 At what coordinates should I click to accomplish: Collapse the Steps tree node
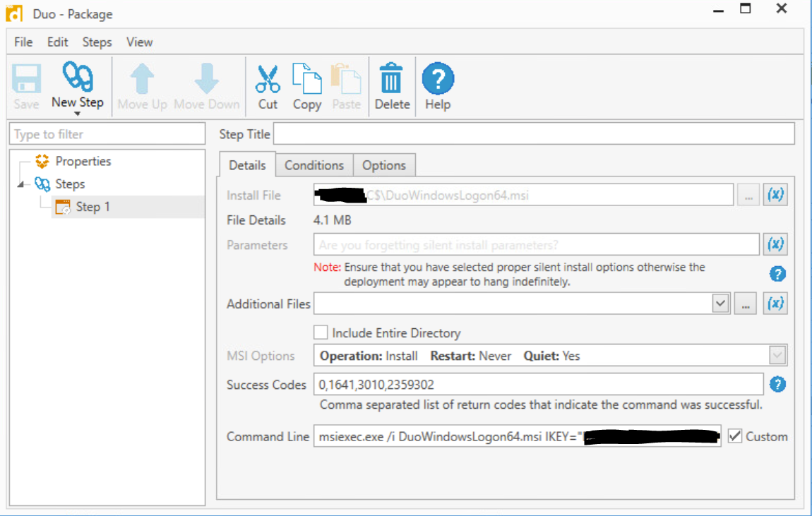pos(20,184)
